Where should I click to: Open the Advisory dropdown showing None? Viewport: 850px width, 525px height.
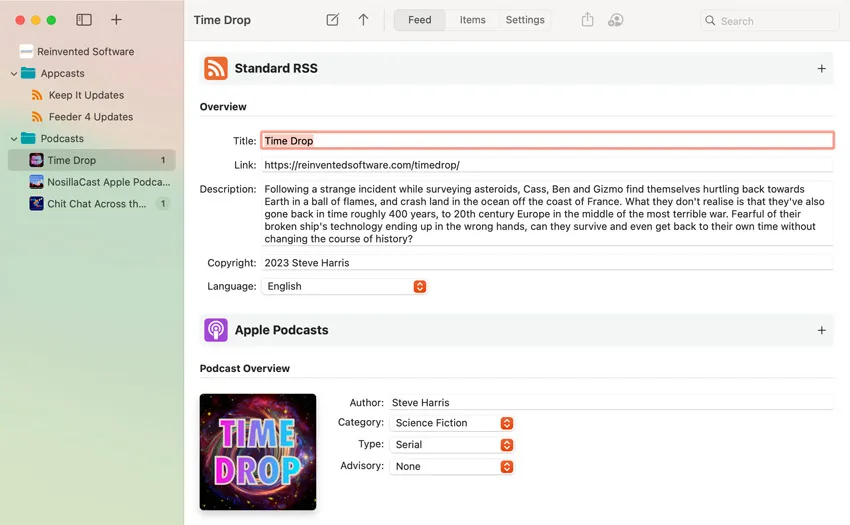452,467
